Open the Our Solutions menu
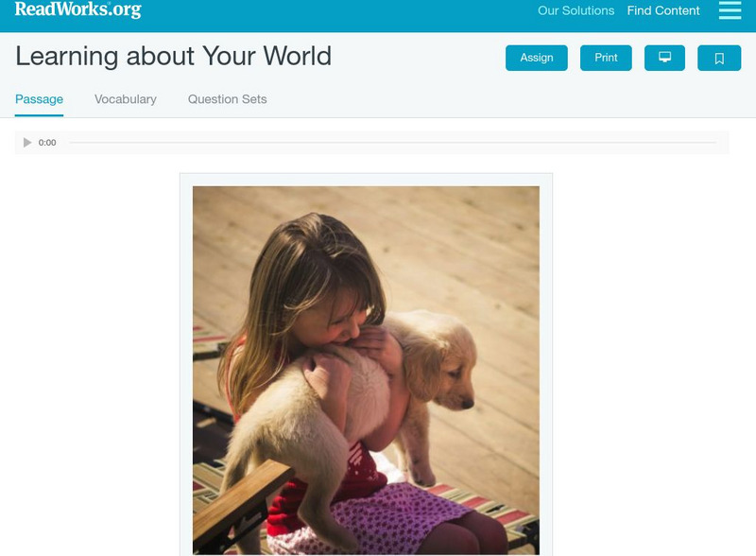This screenshot has width=756, height=556. [576, 10]
